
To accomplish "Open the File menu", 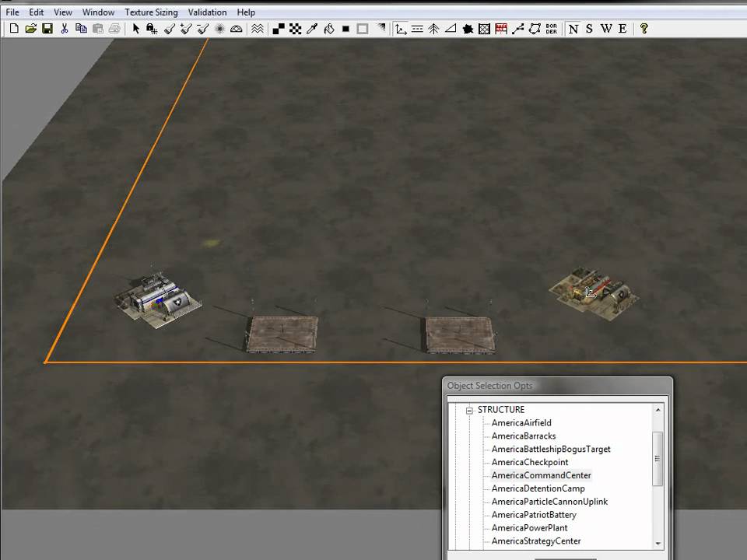I will tap(12, 12).
